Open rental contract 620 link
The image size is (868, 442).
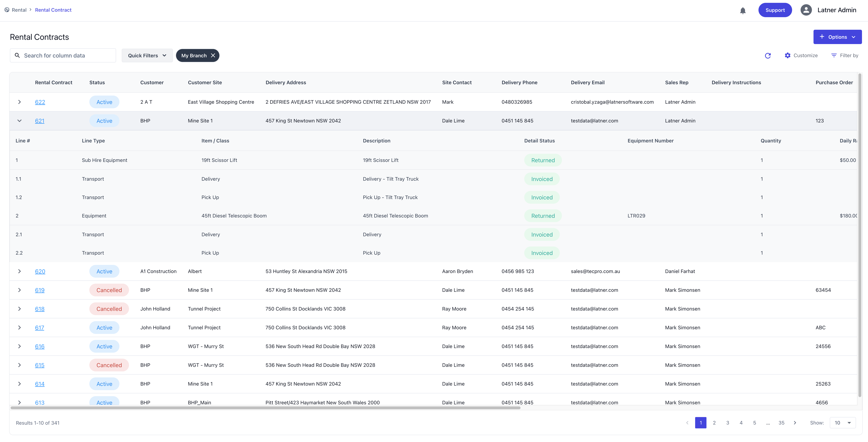coord(40,272)
